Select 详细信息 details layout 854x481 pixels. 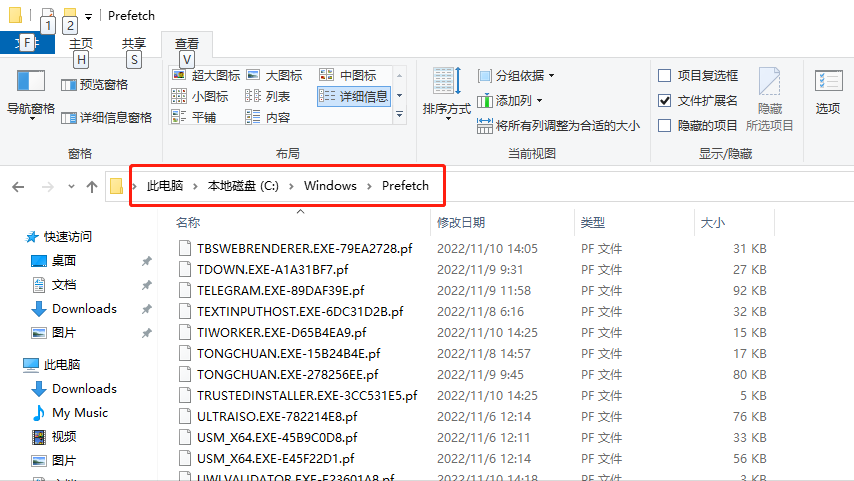(x=353, y=96)
